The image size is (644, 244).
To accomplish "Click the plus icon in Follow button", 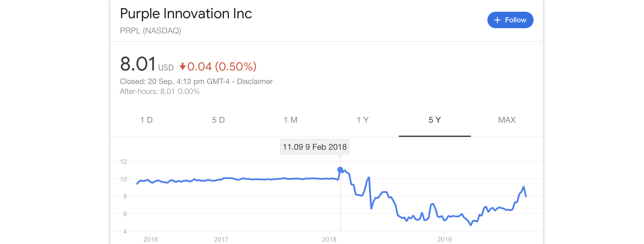I will tap(497, 20).
